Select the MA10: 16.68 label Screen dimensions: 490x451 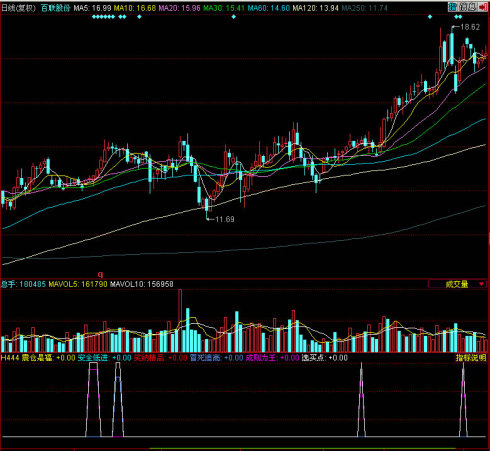135,8
